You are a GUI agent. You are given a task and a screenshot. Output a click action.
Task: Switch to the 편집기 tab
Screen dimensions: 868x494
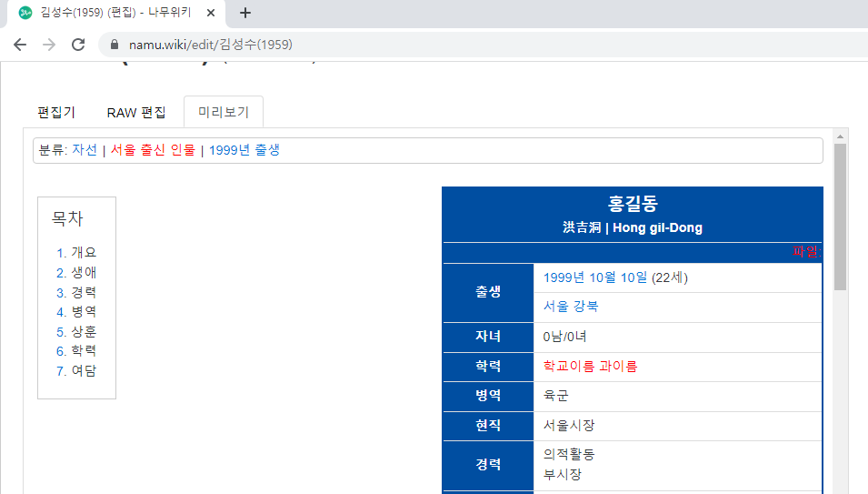(x=56, y=113)
